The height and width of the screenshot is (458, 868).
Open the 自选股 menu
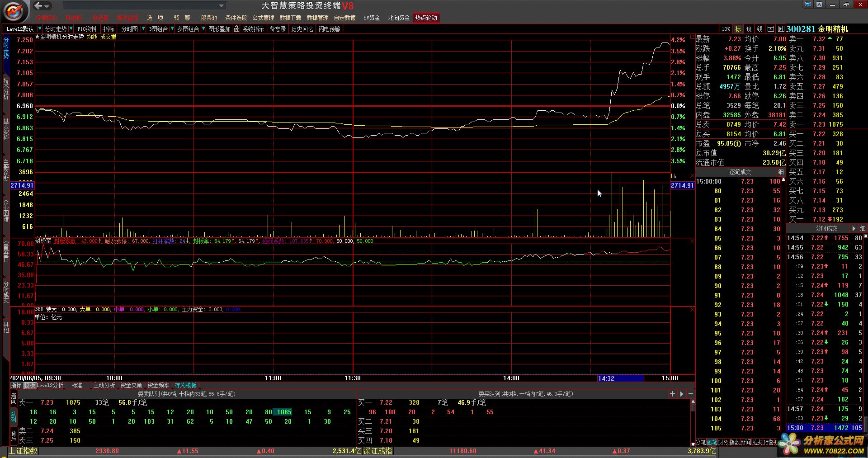[100, 18]
